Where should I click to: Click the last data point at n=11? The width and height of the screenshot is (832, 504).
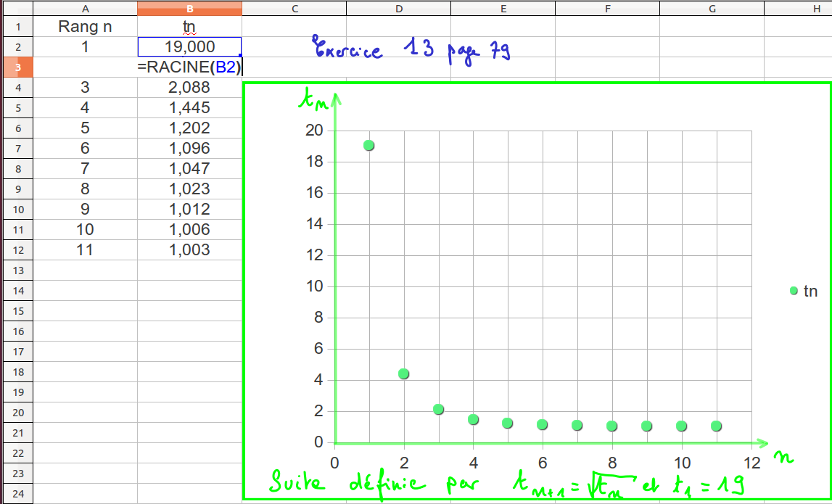[717, 426]
